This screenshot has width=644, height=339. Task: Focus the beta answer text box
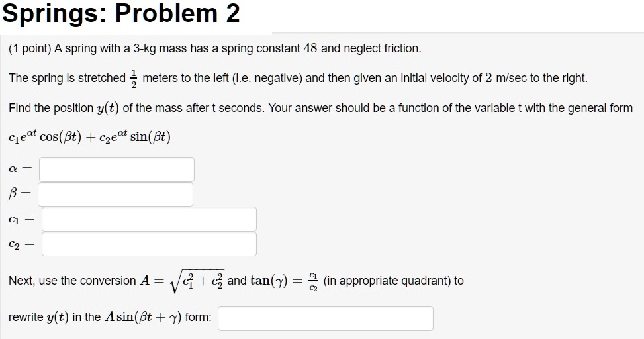[x=116, y=195]
